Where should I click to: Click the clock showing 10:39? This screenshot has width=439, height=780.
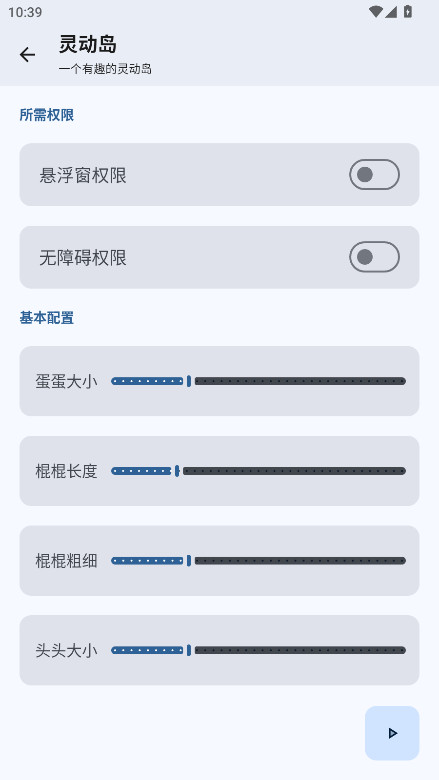click(x=25, y=12)
